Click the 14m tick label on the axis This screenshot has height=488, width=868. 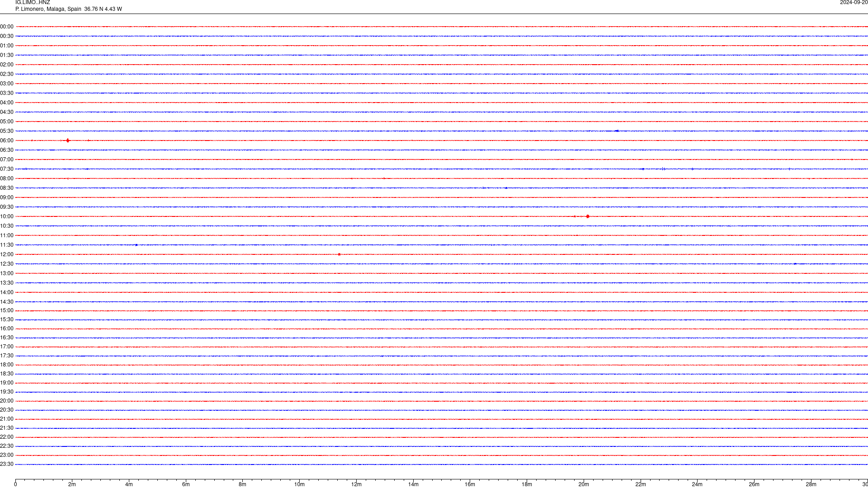[x=413, y=484]
